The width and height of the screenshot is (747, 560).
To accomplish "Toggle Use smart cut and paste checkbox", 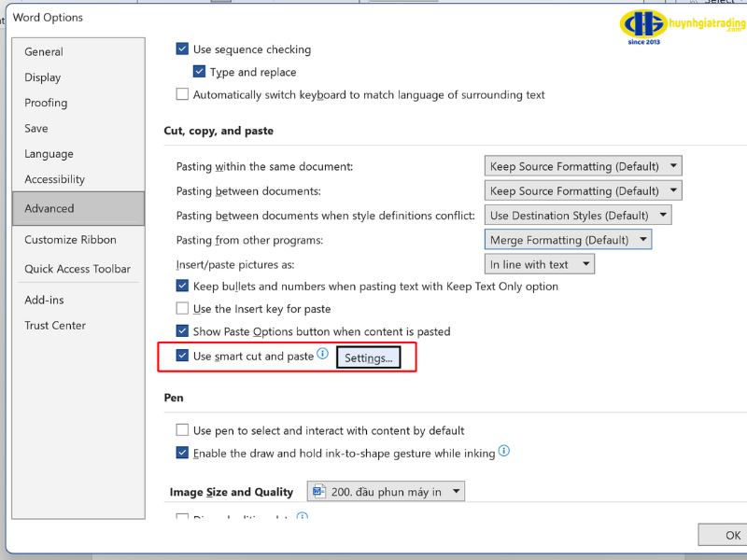I will pos(182,356).
